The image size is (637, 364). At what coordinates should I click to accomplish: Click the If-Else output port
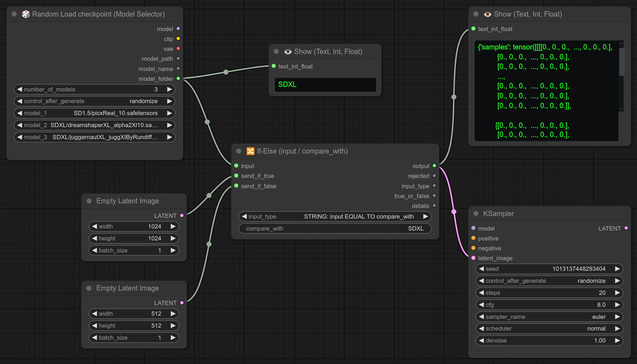[434, 166]
